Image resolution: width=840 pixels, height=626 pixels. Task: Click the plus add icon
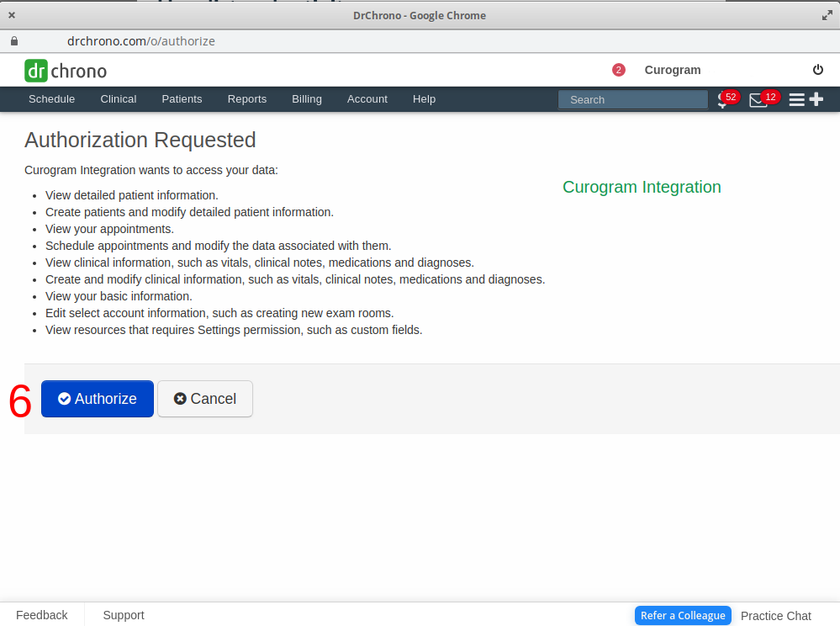(816, 99)
